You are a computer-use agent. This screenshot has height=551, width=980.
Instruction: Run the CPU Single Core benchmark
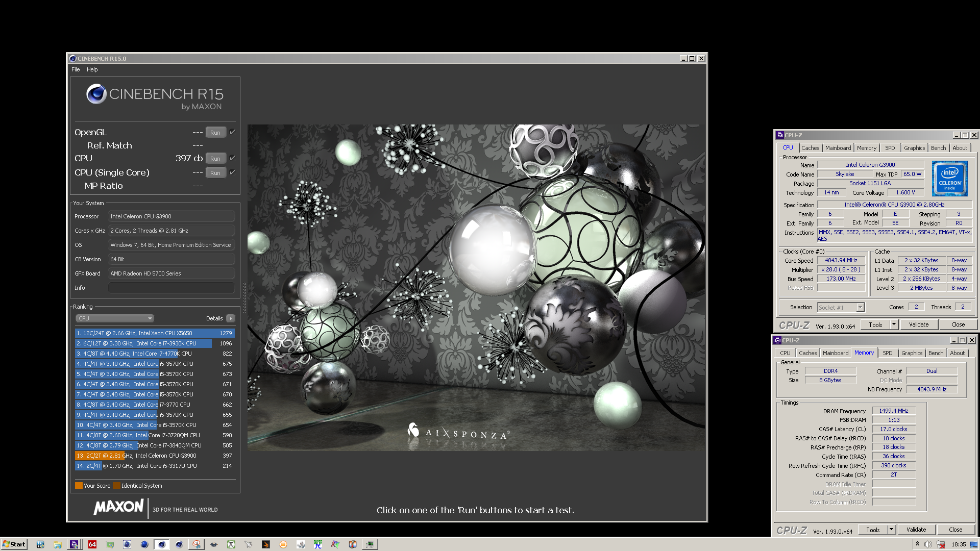tap(215, 173)
